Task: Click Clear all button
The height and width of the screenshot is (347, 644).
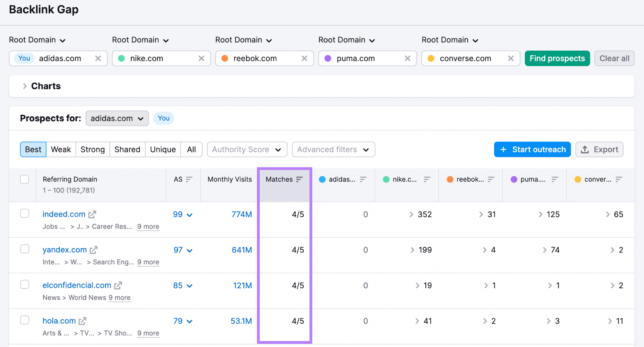Action: [615, 58]
